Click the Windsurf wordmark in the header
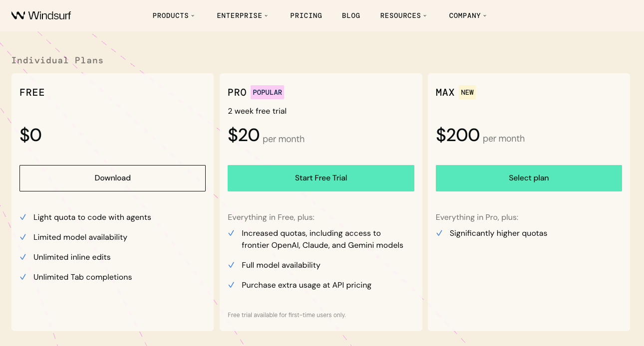 tap(50, 15)
